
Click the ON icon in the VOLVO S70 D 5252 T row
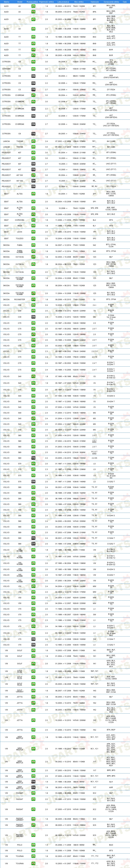pos(33,481)
